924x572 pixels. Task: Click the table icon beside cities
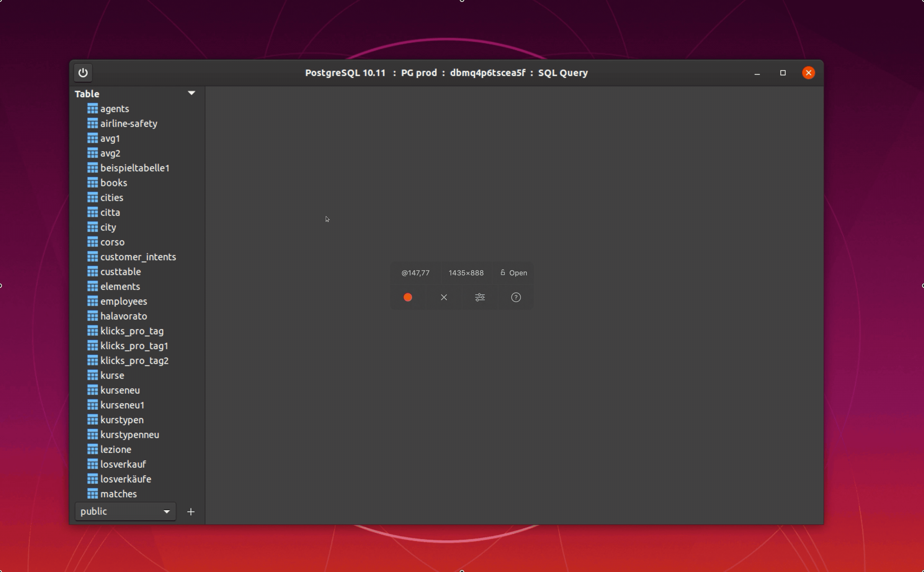[93, 197]
